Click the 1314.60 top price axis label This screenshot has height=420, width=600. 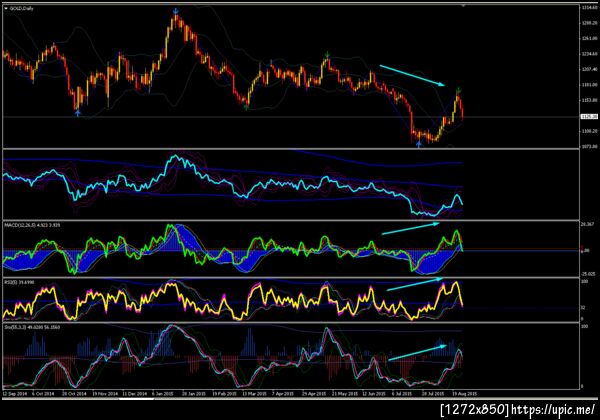[589, 8]
